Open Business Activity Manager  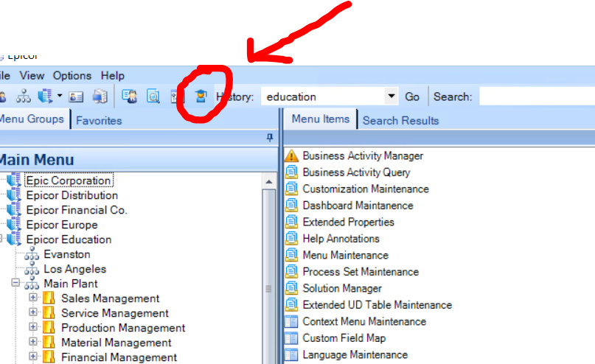tap(363, 155)
